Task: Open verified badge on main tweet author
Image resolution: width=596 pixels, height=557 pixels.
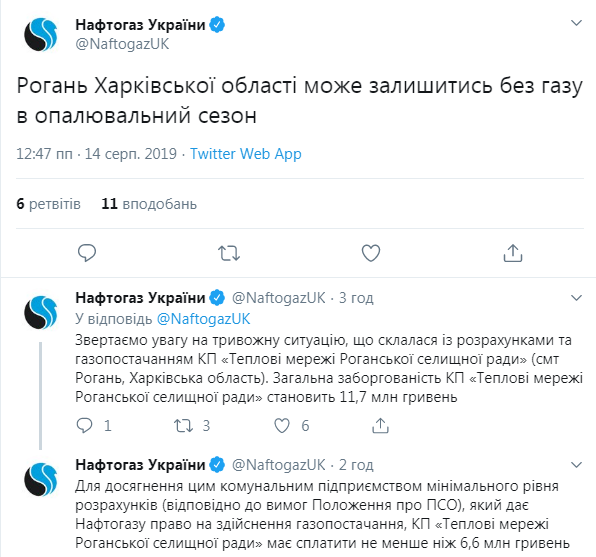Action: pos(217,25)
